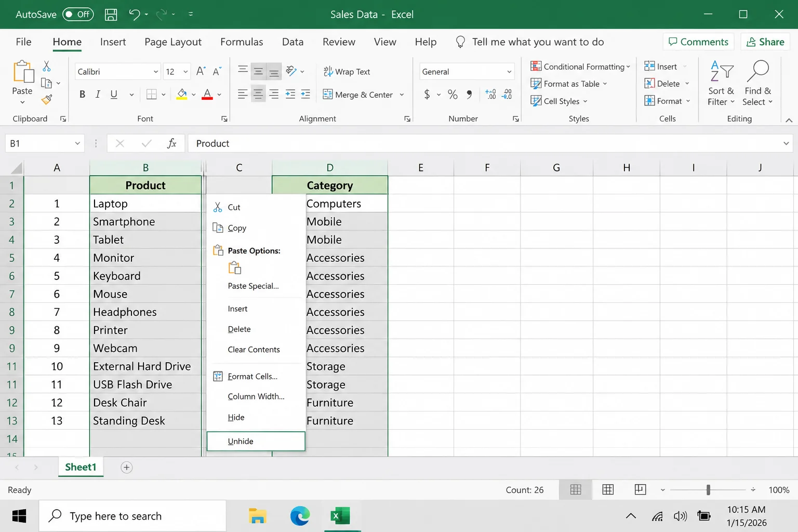This screenshot has height=532, width=798.
Task: Click the add new sheet plus icon
Action: coord(126,468)
